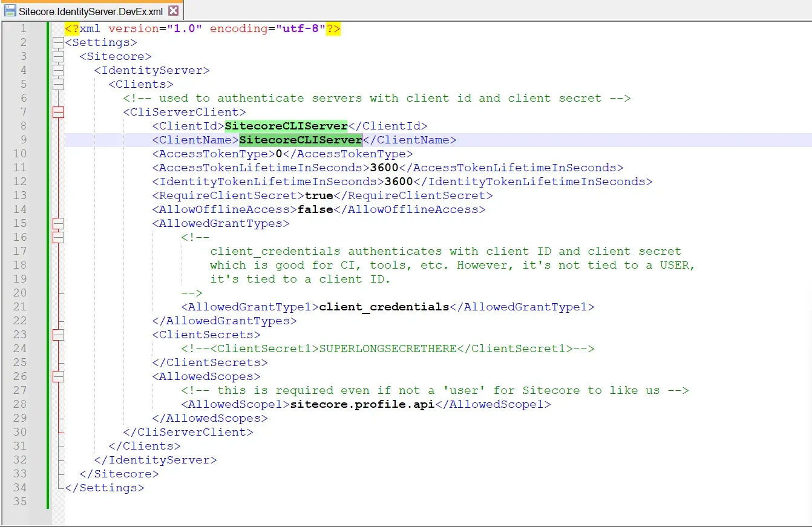Screen dimensions: 812x527
Task: Click the comment 'this is required even if not a user'
Action: 435,390
